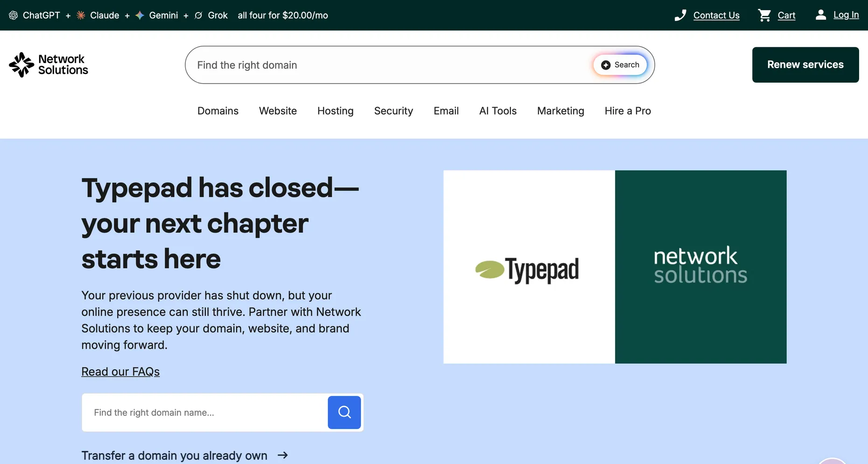Click the ChatGPT label in the banner
The image size is (868, 464).
tap(42, 15)
